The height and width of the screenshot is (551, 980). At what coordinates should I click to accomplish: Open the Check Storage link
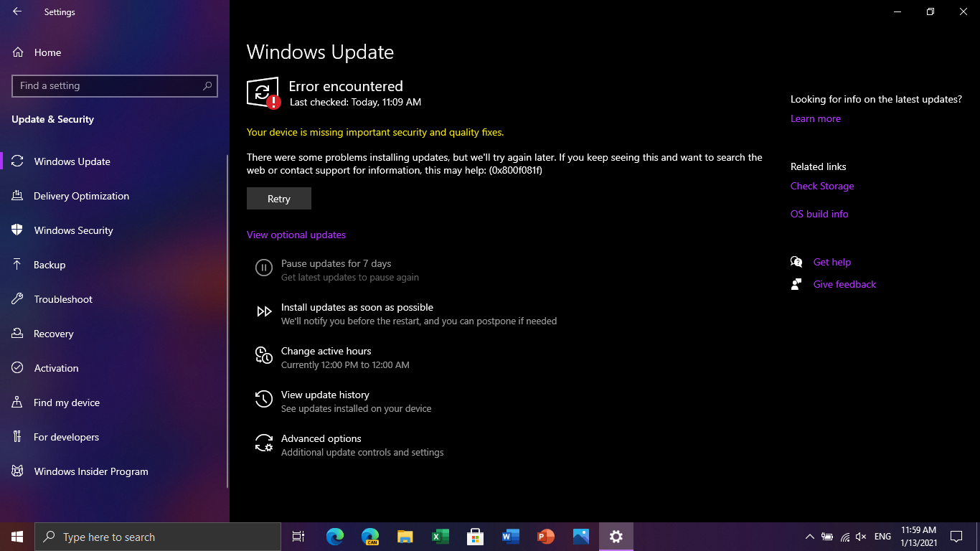(x=822, y=186)
